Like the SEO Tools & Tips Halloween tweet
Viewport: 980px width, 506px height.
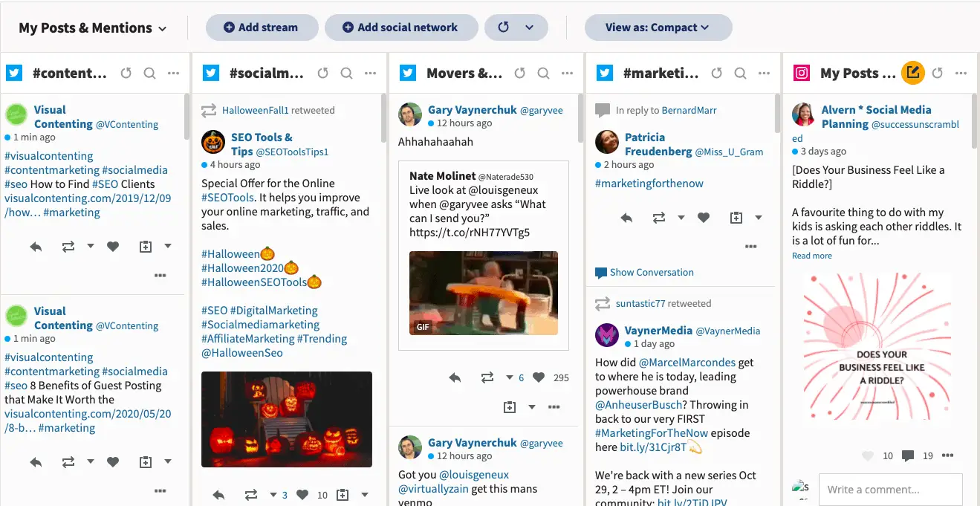tap(302, 495)
